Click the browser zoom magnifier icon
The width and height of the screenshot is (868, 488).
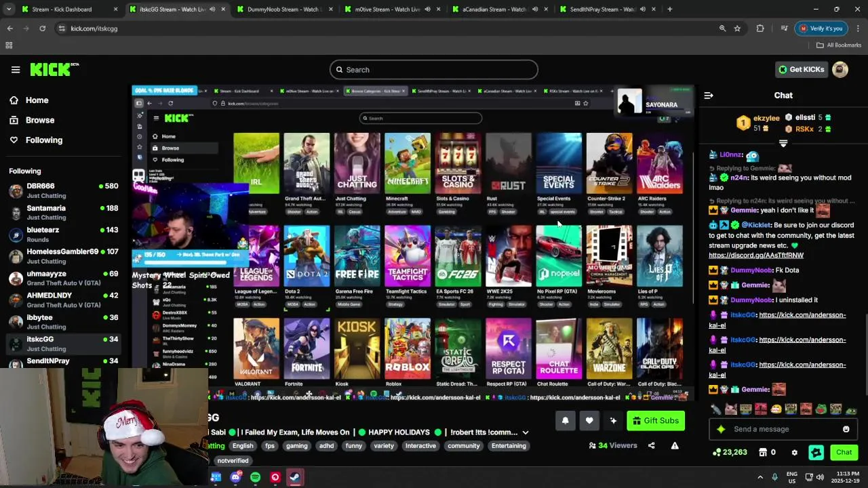pyautogui.click(x=722, y=28)
